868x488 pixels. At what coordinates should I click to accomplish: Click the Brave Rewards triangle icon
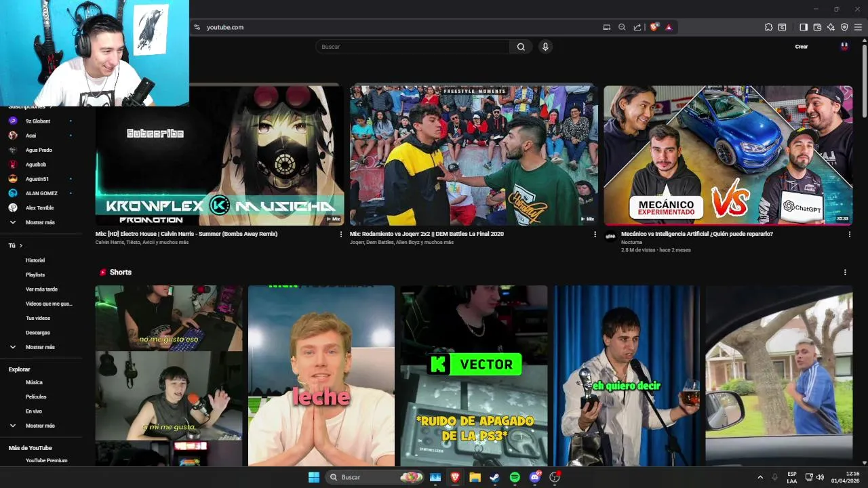(669, 27)
